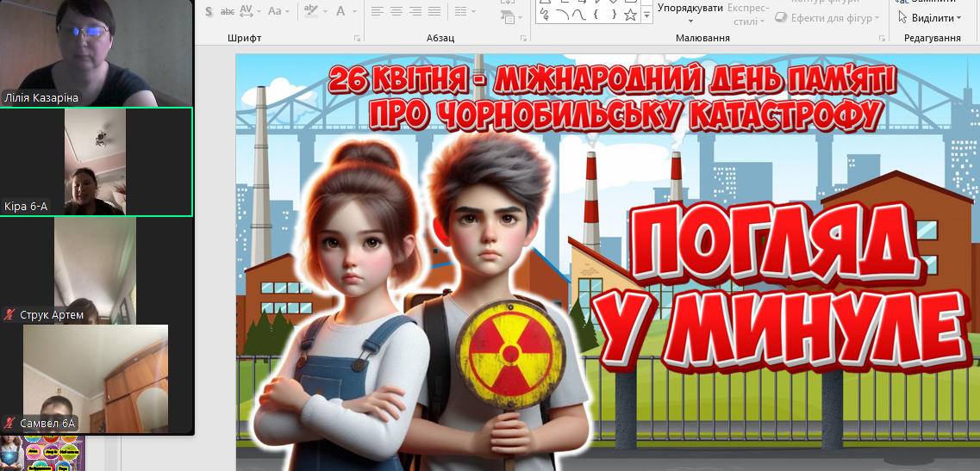The width and height of the screenshot is (980, 471).
Task: Justify the paragraph text
Action: [434, 11]
